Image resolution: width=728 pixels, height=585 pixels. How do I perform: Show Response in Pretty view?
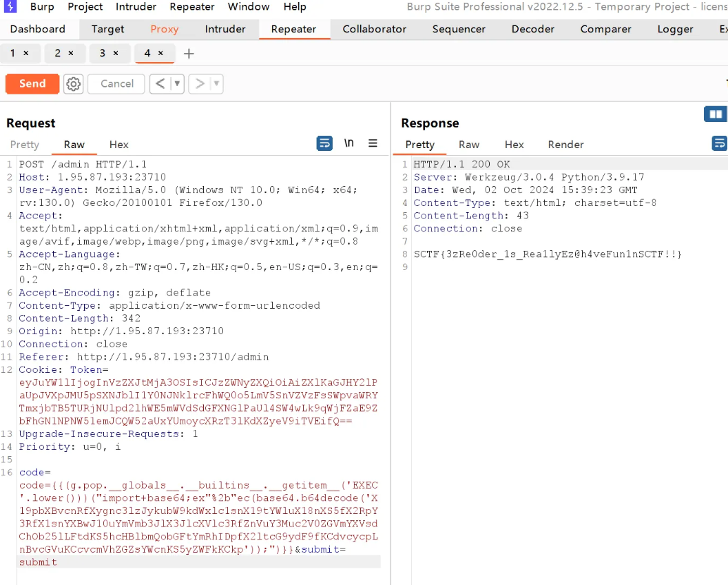[x=419, y=145]
